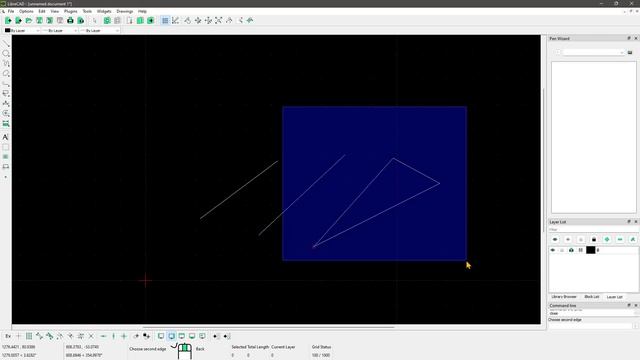This screenshot has width=640, height=360.
Task: Open Print Preview from the toolbar
Action: (81, 20)
